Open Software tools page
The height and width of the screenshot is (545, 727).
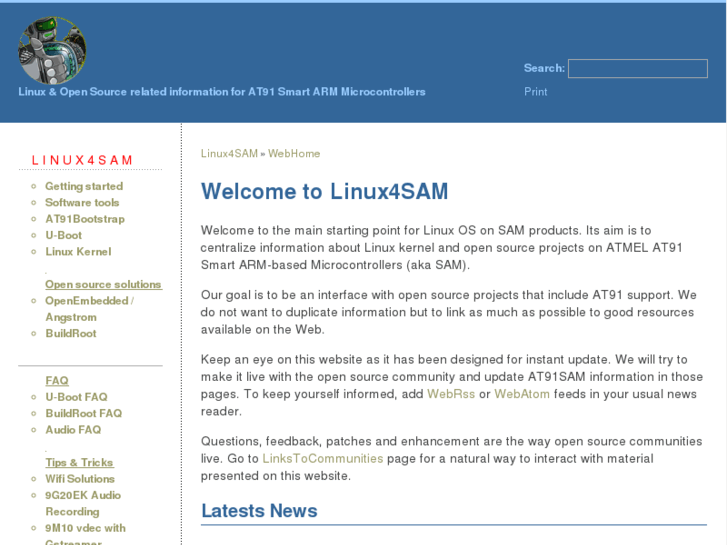(82, 203)
